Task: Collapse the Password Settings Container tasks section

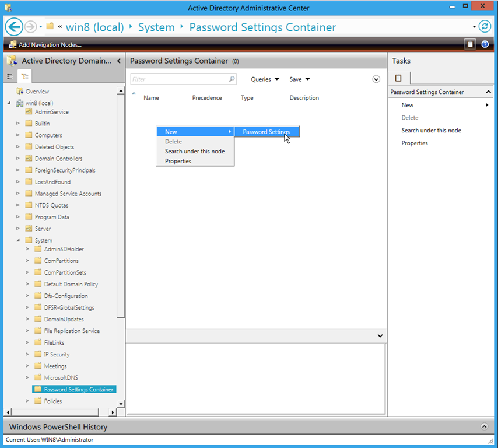Action: (488, 92)
